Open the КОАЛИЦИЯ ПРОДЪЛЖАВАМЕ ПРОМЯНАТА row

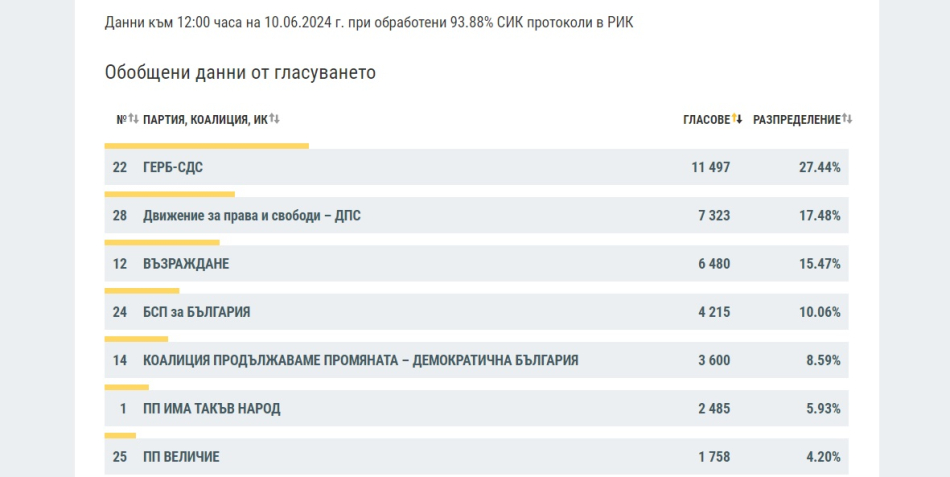click(476, 360)
